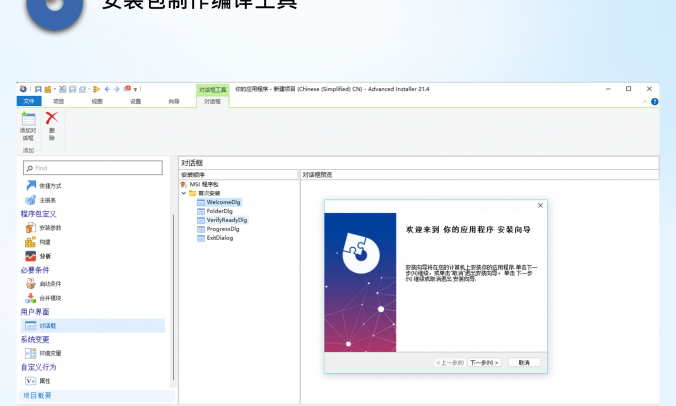
Task: Click the red flag icon in quick access toolbar
Action: point(127,89)
